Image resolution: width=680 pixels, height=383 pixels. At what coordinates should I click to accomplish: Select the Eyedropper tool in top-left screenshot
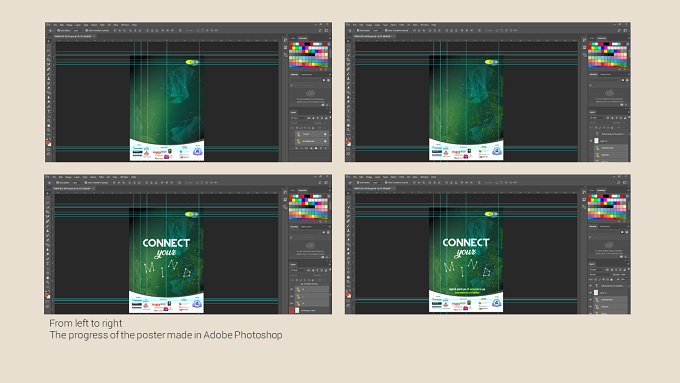[49, 65]
